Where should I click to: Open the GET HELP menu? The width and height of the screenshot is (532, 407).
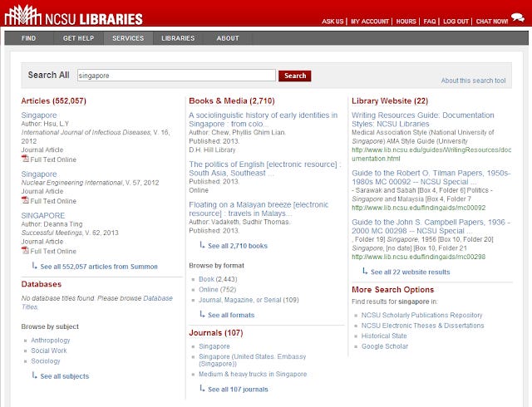coord(78,38)
